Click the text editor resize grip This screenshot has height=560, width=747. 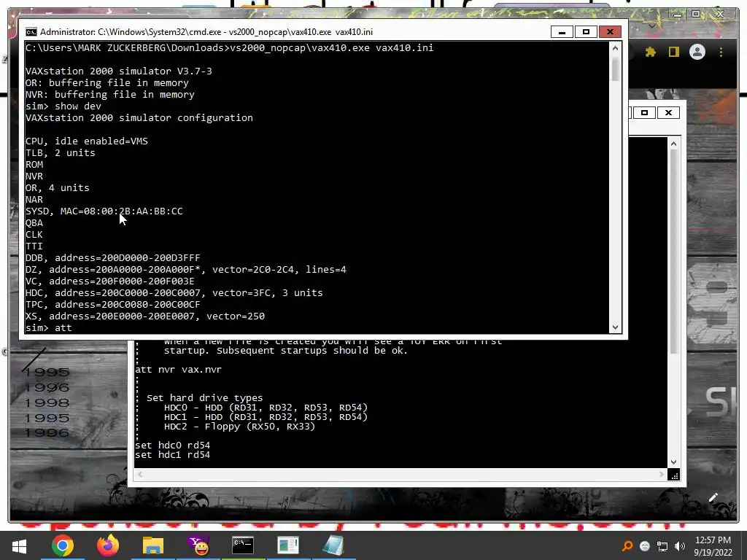pyautogui.click(x=673, y=475)
